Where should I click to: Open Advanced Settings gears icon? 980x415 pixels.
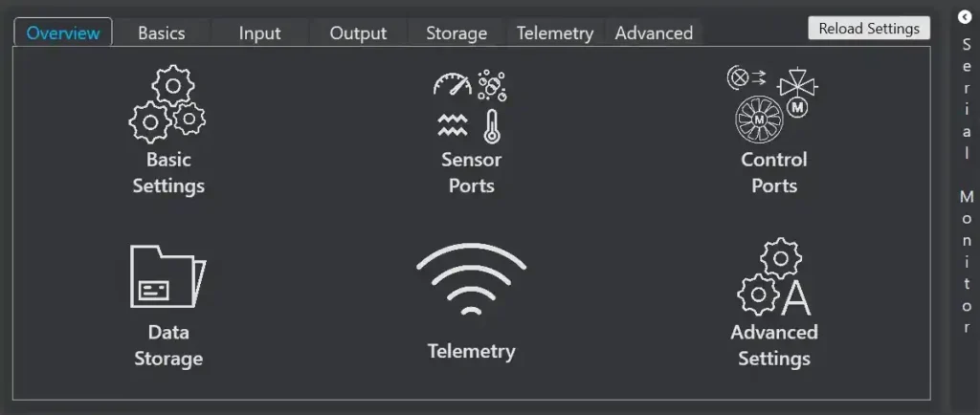pyautogui.click(x=773, y=276)
